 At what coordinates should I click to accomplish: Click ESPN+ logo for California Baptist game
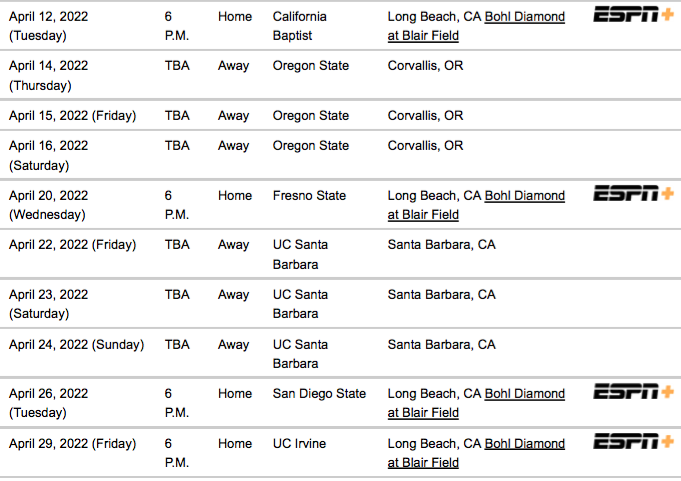pos(634,14)
